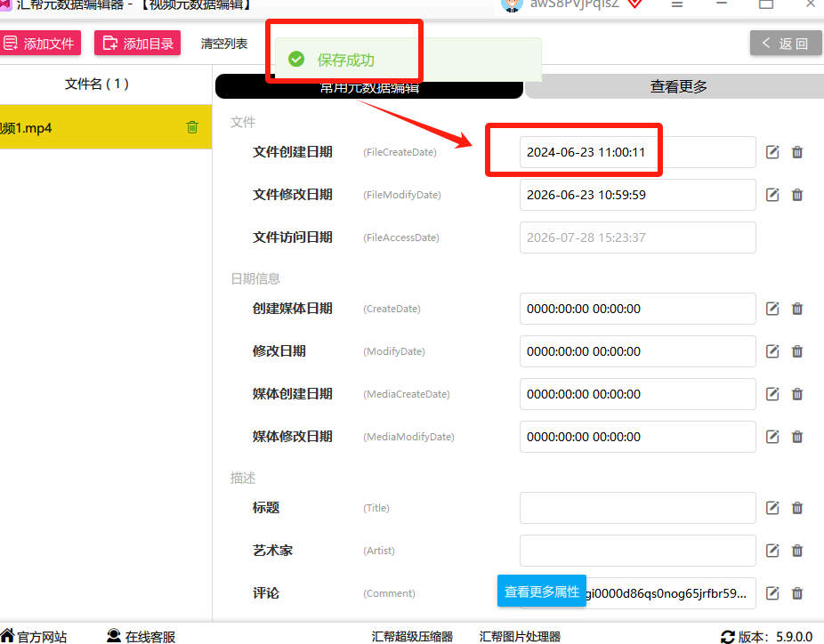Edit the Title field pencil icon
Viewport: 824px width, 644px height.
pyautogui.click(x=772, y=508)
